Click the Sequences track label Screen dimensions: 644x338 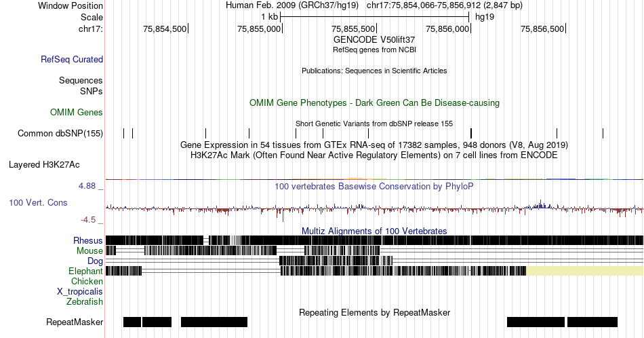[81, 80]
